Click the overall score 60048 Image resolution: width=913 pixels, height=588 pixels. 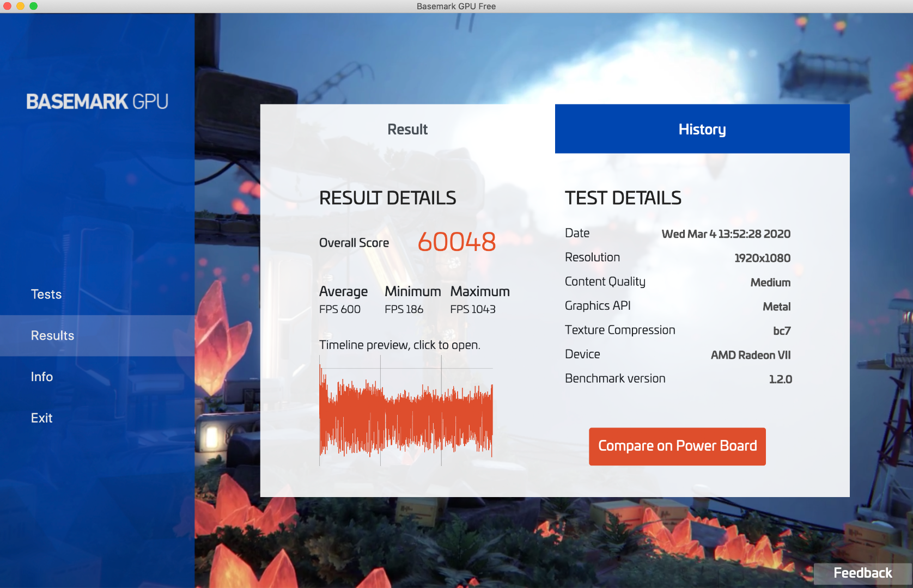[x=456, y=242]
